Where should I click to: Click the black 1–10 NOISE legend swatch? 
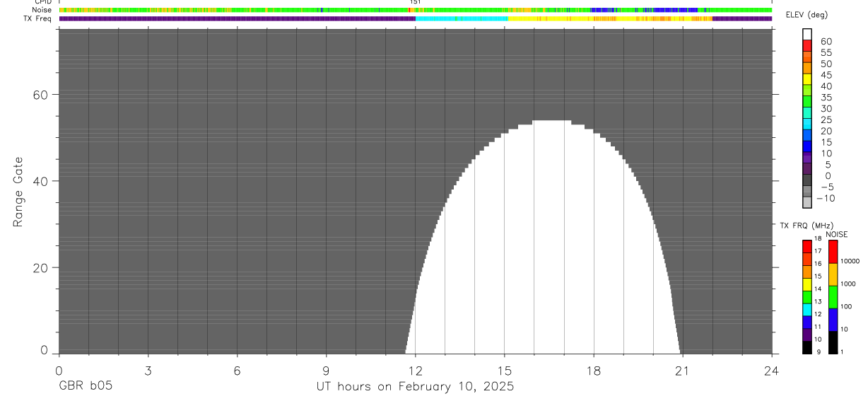[x=833, y=342]
